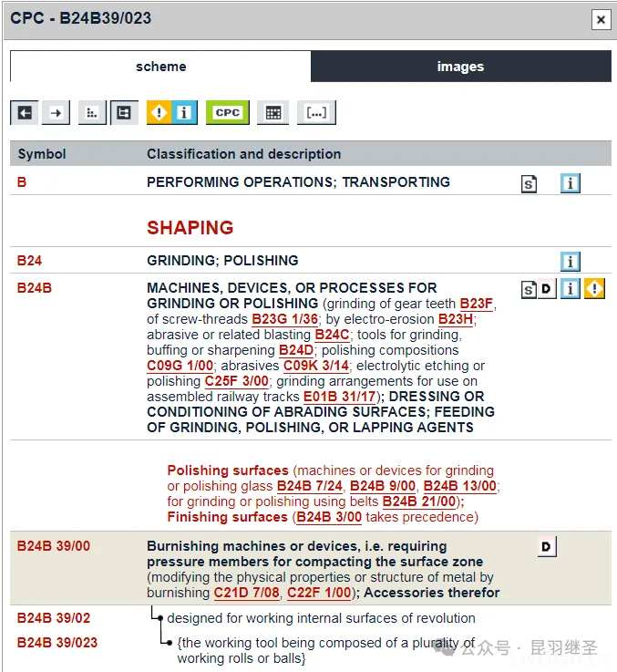
Task: Click the D icon in B24B 39/00 row
Action: (x=546, y=547)
